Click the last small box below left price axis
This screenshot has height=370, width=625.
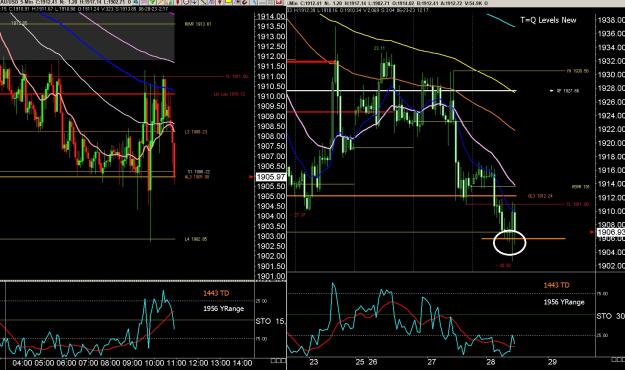click(282, 360)
